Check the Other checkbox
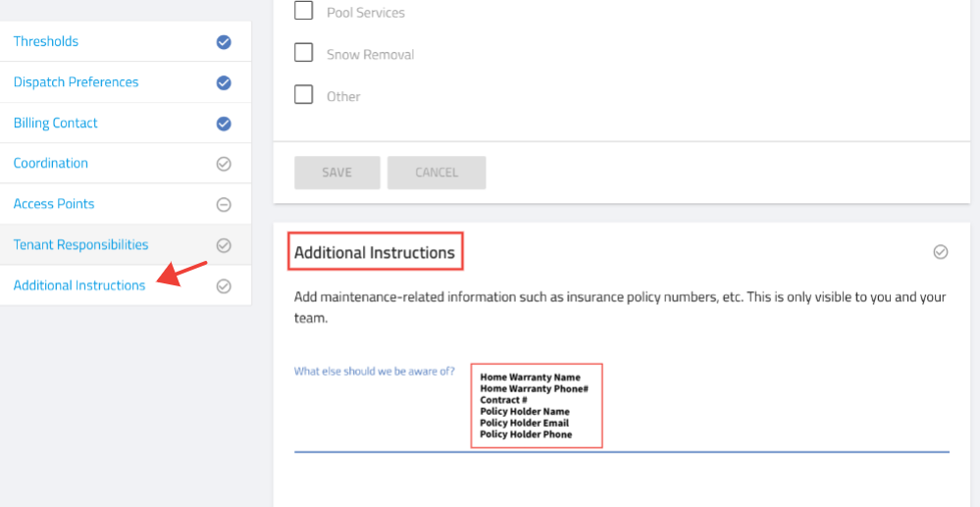This screenshot has height=507, width=980. (x=304, y=94)
